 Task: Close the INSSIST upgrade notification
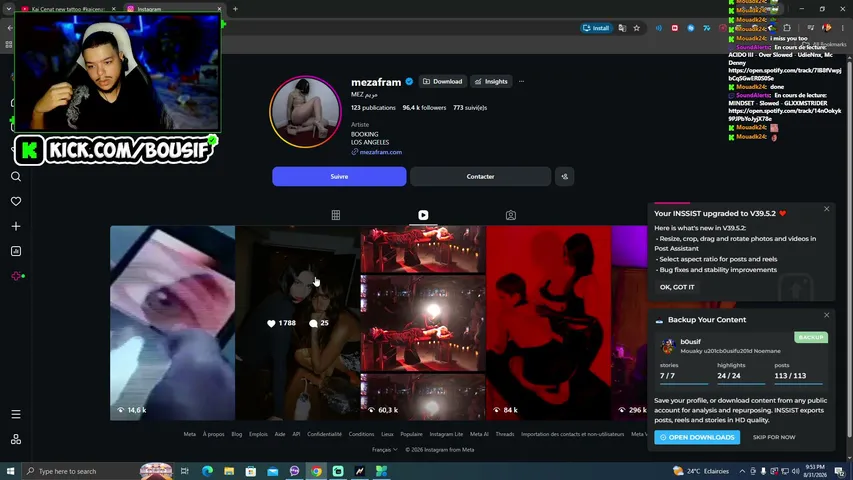(826, 209)
